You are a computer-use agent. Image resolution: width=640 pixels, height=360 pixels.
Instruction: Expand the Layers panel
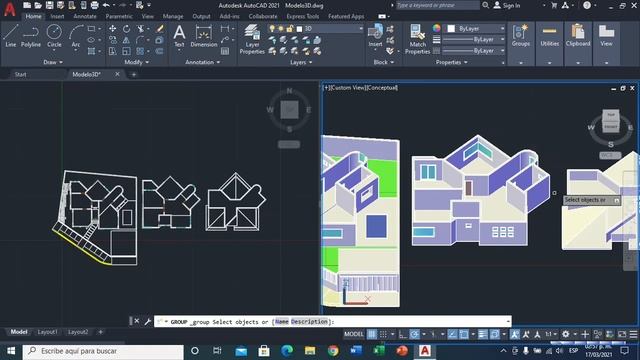pos(301,62)
